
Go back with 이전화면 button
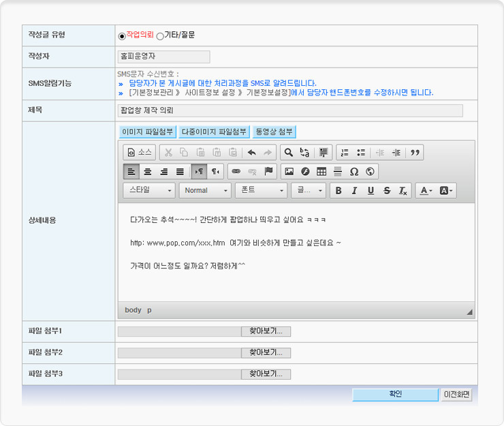pos(456,395)
